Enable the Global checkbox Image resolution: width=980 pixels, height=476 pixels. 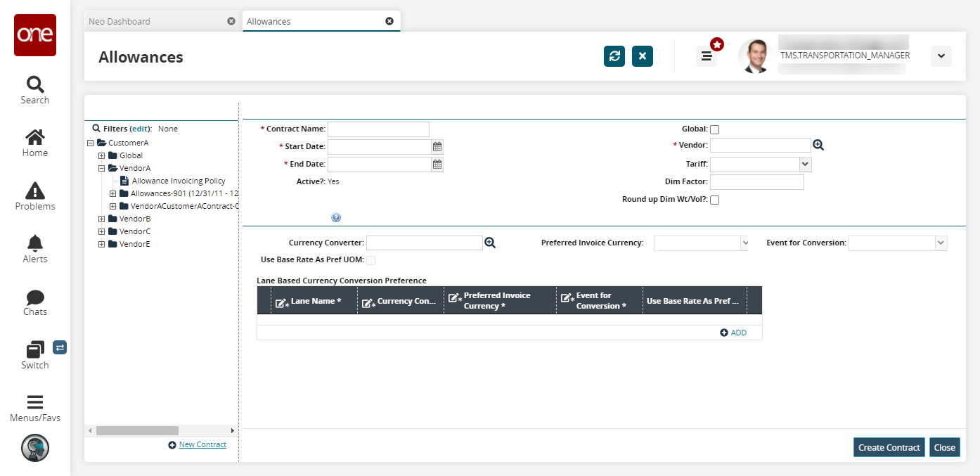(x=714, y=129)
